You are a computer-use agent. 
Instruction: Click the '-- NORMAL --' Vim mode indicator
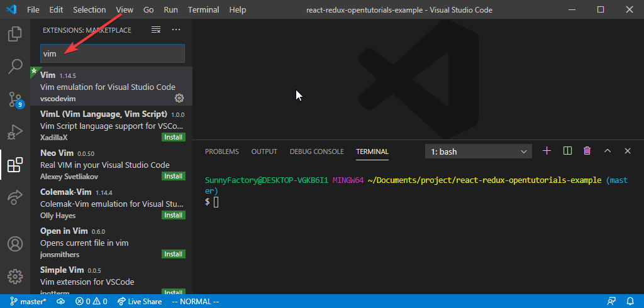195,302
